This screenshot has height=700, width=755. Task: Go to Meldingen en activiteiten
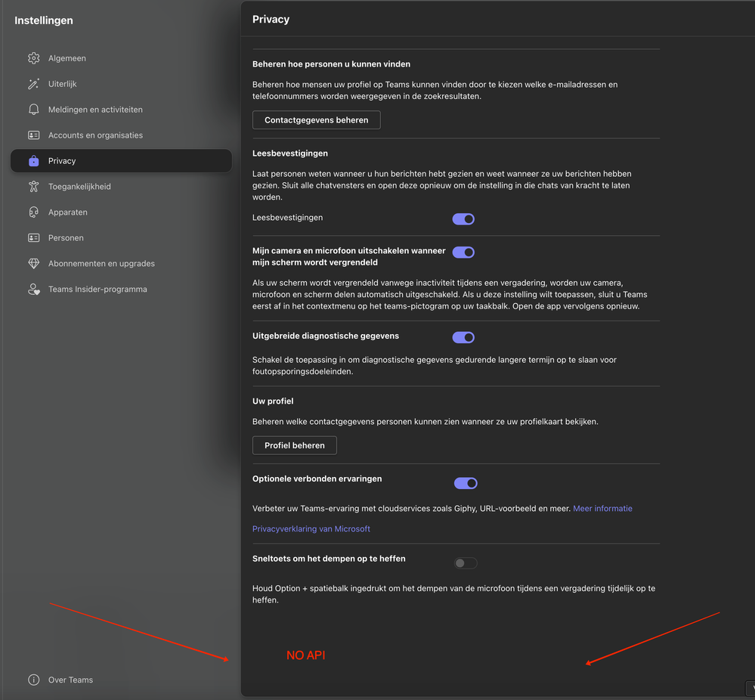point(121,110)
